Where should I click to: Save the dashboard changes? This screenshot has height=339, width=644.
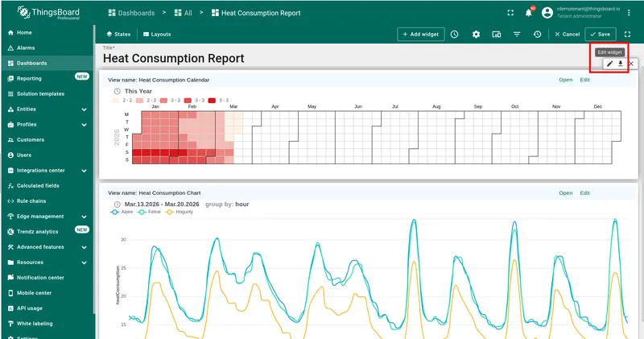coord(600,35)
